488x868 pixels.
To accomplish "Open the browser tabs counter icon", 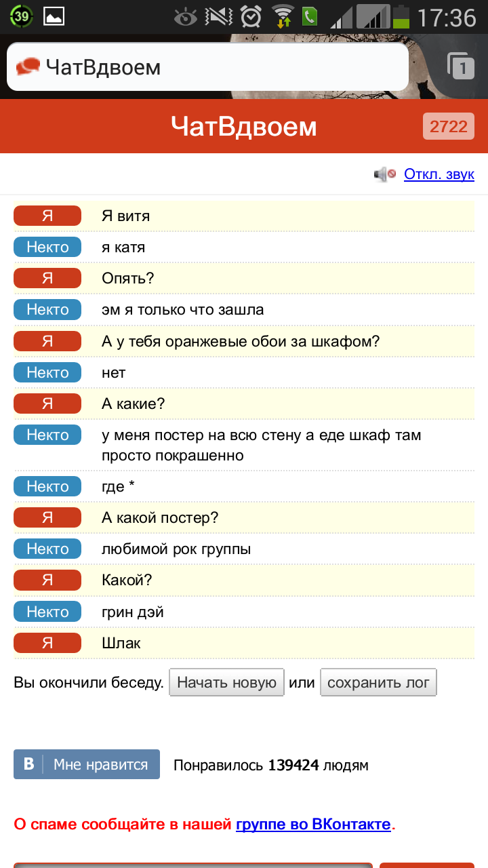I will pyautogui.click(x=462, y=66).
